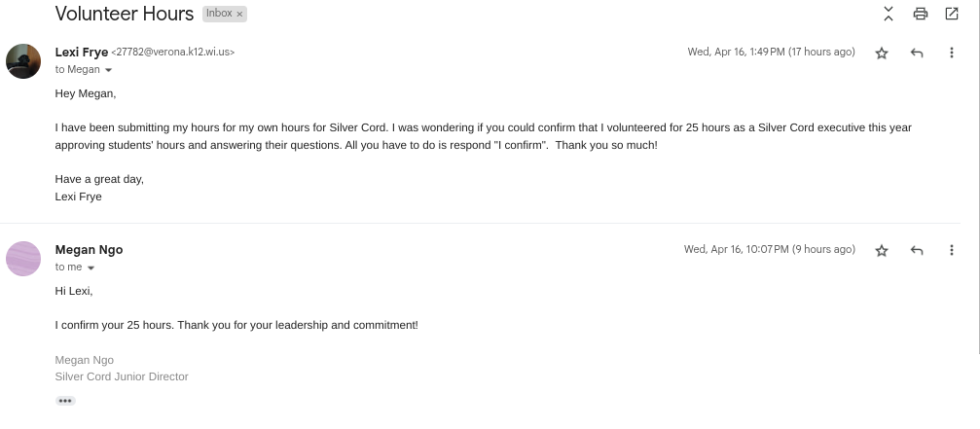Show trimmed content via ellipsis button

pos(65,401)
